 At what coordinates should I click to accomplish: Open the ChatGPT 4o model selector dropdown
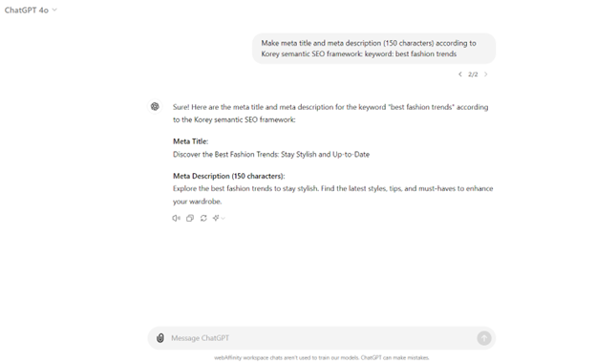coord(31,11)
